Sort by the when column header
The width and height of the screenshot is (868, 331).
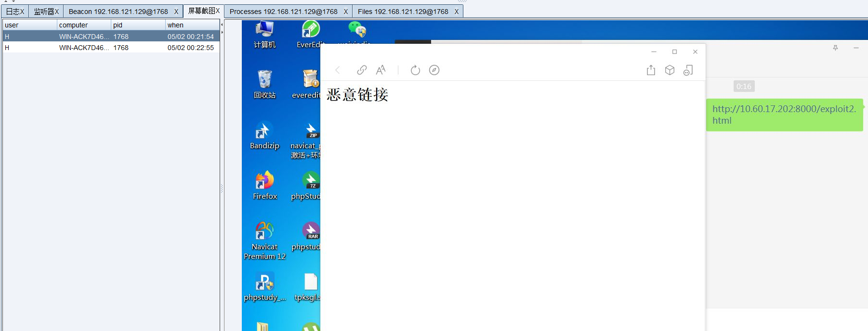point(192,25)
